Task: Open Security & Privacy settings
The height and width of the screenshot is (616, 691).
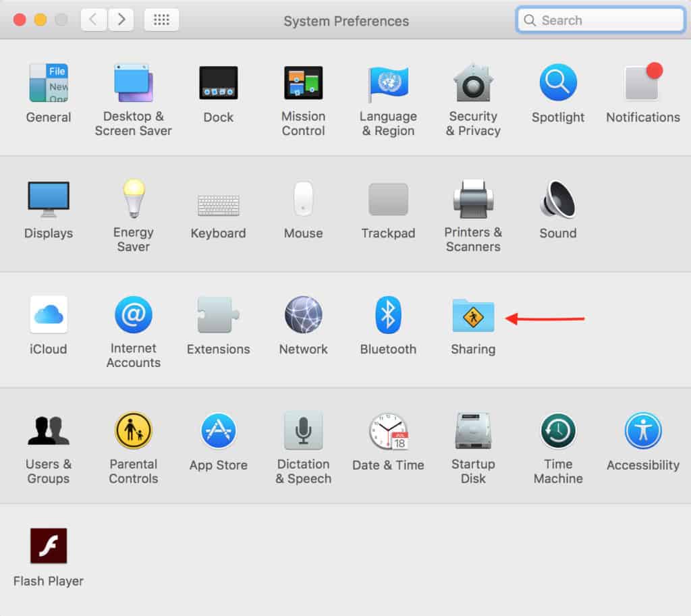Action: tap(473, 83)
